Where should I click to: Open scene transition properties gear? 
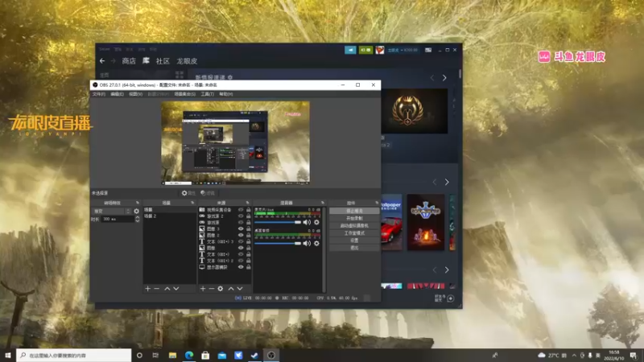coord(136,211)
